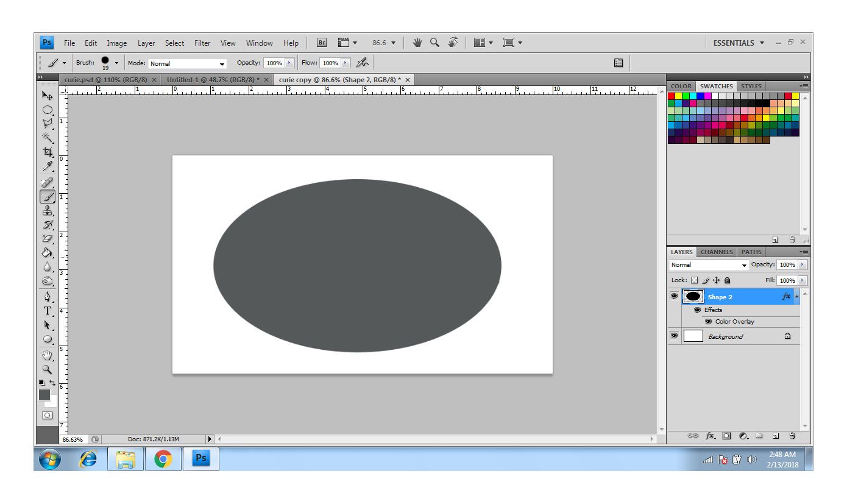
Task: Click the delete layer trash icon
Action: click(792, 436)
